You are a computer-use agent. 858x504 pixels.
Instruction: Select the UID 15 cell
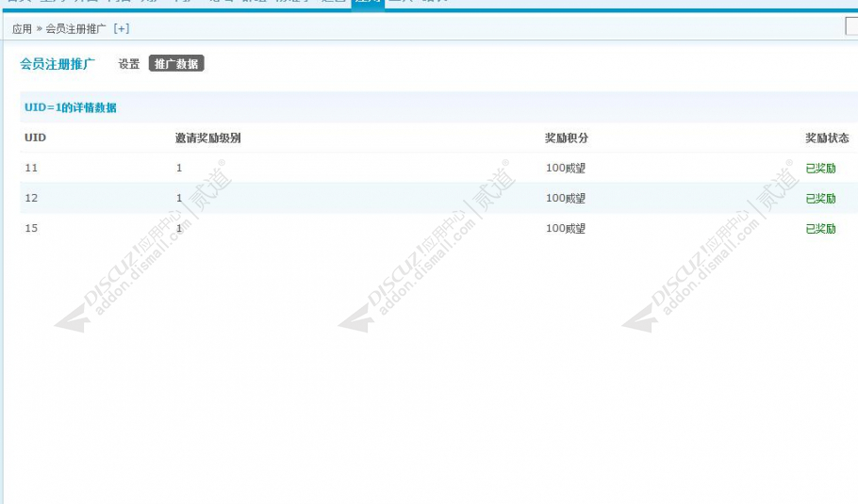pyautogui.click(x=31, y=228)
